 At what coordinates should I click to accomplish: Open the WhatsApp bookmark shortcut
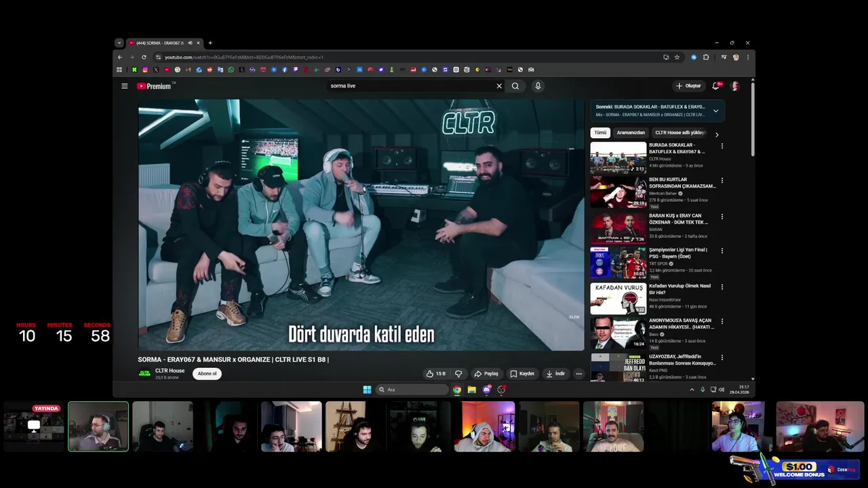tap(231, 69)
